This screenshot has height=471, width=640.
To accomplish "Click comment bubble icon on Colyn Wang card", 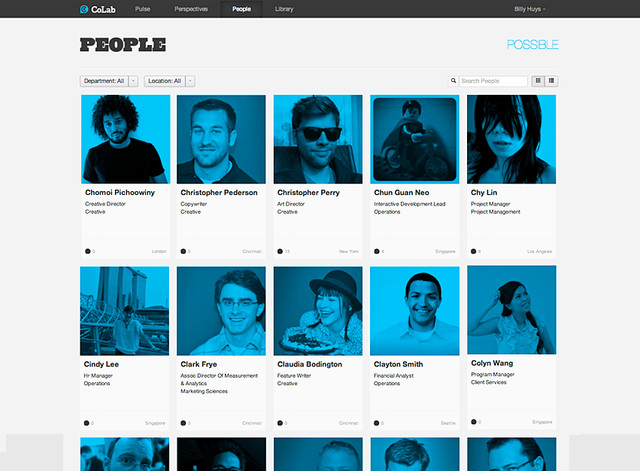I will (x=473, y=422).
